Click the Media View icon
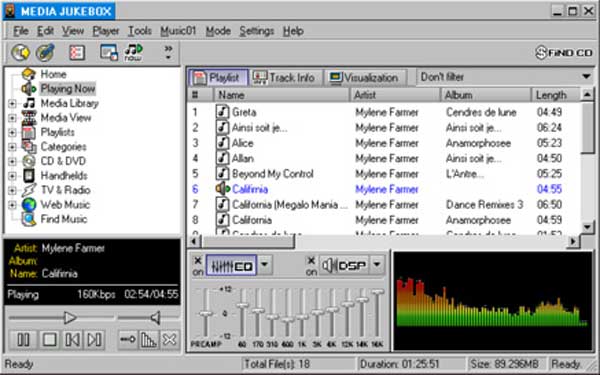 29,117
